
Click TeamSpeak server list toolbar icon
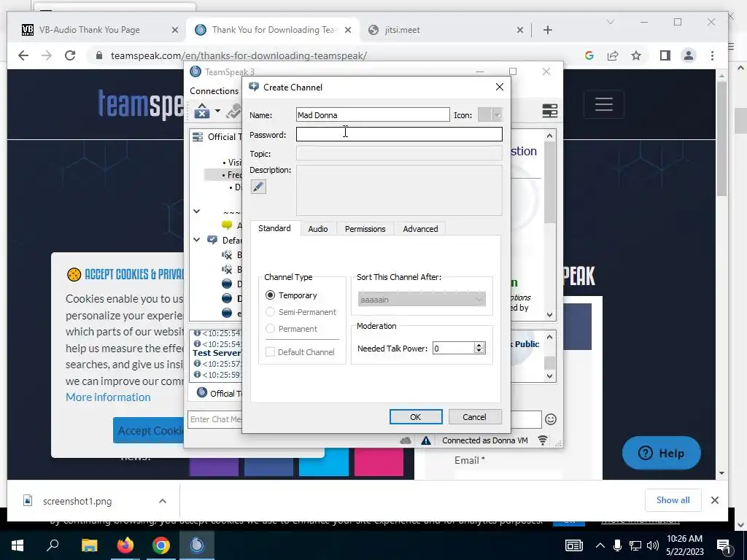[550, 111]
